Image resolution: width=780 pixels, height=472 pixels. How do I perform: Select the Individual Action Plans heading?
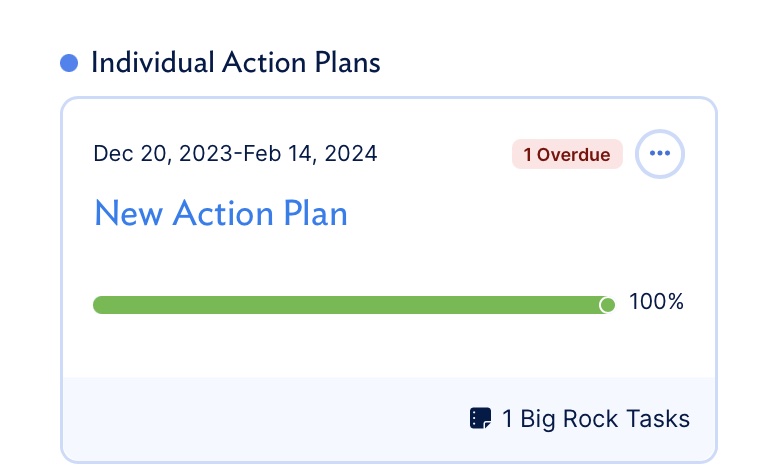236,63
